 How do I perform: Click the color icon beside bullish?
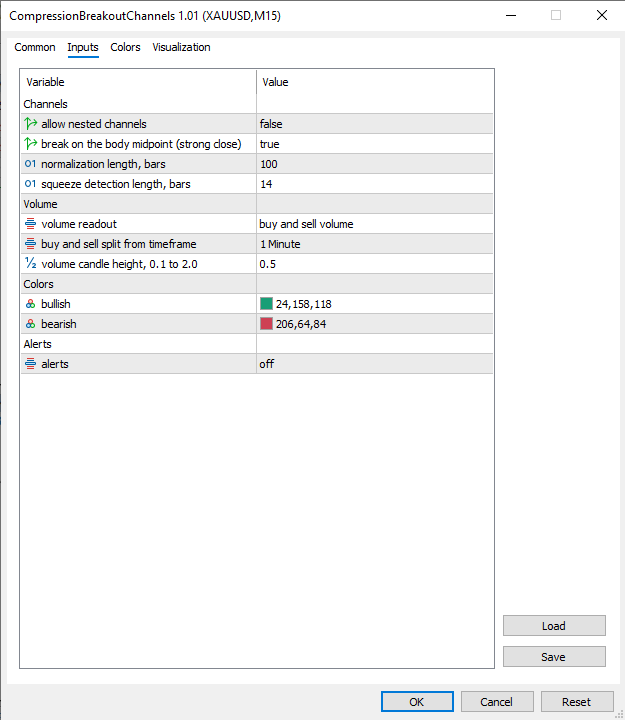pos(30,304)
